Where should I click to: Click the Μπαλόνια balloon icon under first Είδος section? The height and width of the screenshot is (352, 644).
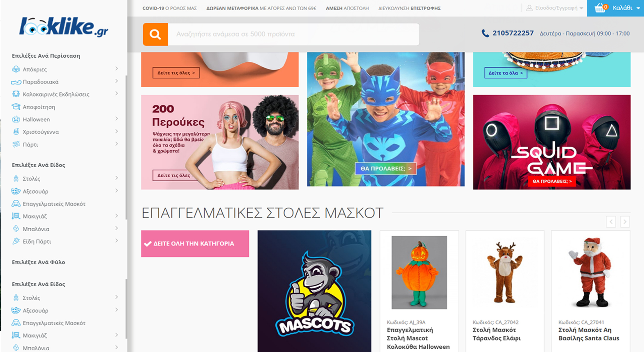(16, 229)
